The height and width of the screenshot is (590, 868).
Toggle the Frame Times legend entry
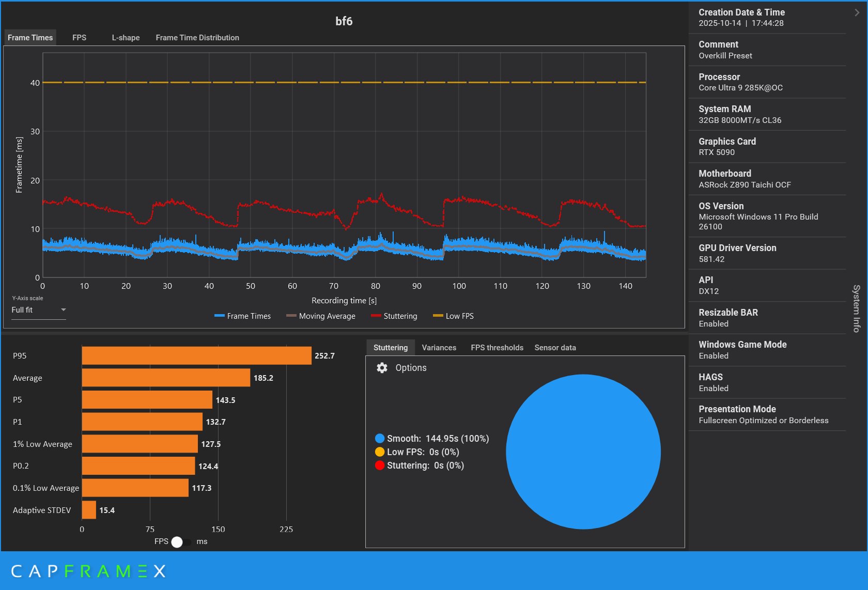242,316
